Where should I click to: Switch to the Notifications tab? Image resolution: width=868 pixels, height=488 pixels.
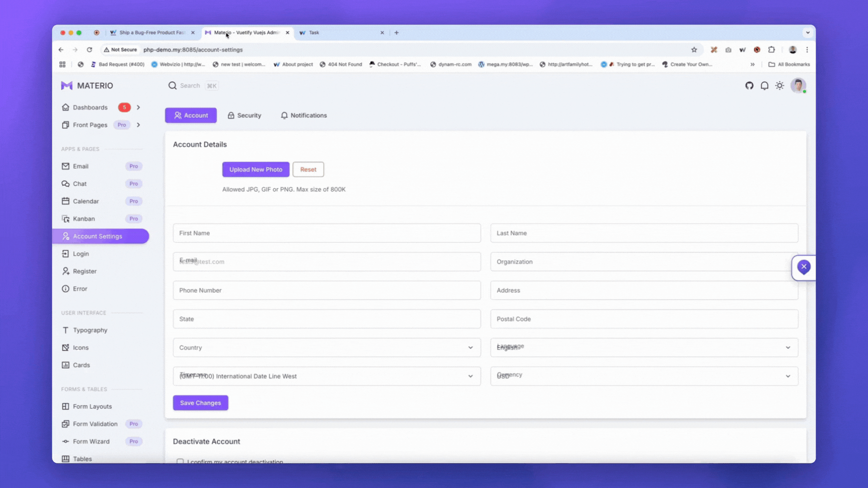[x=304, y=115]
